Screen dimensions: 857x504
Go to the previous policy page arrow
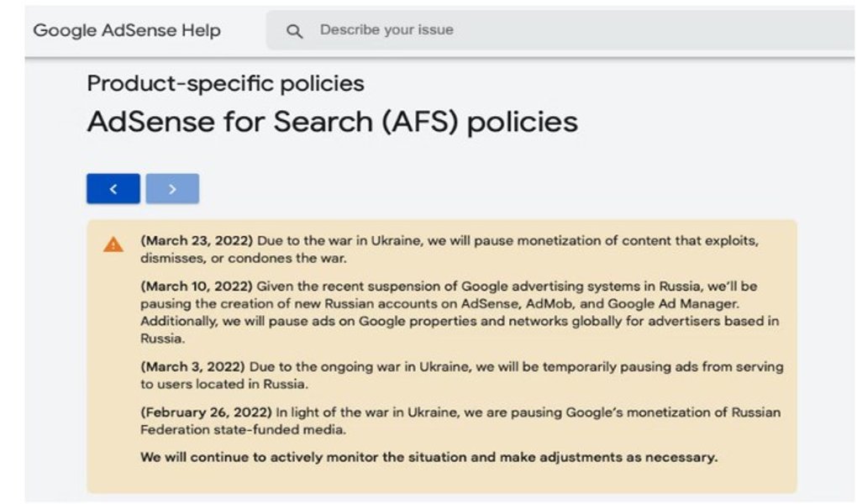coord(113,189)
